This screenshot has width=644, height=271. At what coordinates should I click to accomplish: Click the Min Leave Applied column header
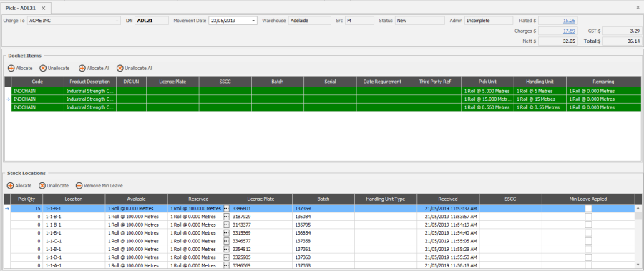tap(588, 199)
